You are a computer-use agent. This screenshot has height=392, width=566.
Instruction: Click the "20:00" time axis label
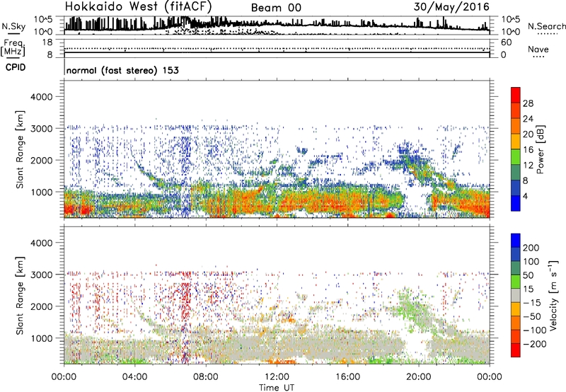click(x=419, y=377)
